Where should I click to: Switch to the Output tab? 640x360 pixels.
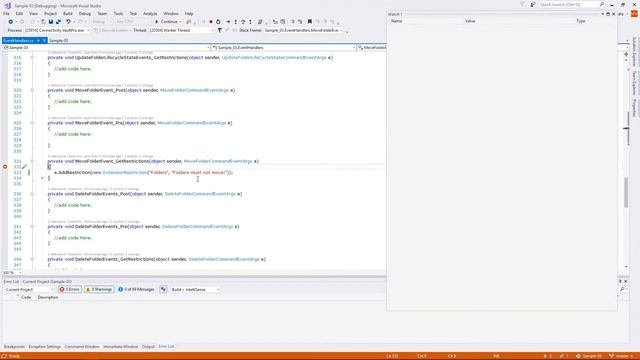tap(148, 347)
